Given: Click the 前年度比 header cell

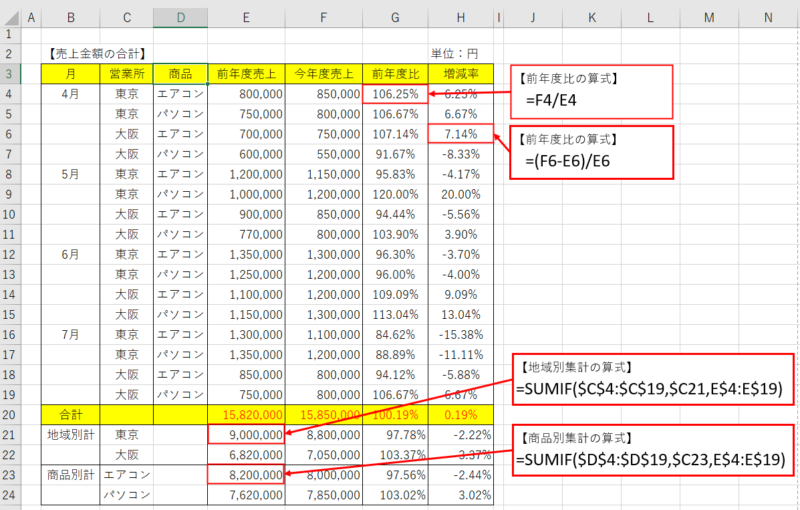Looking at the screenshot, I should click(x=395, y=74).
